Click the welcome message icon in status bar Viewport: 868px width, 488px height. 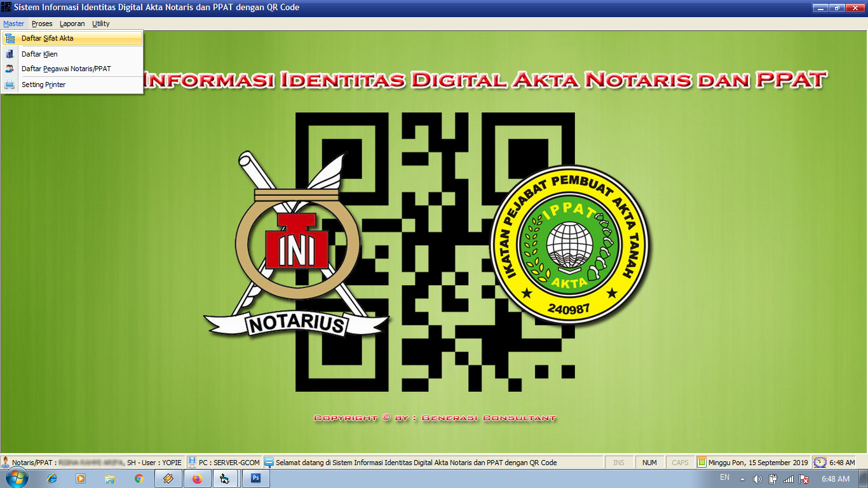coord(269,463)
